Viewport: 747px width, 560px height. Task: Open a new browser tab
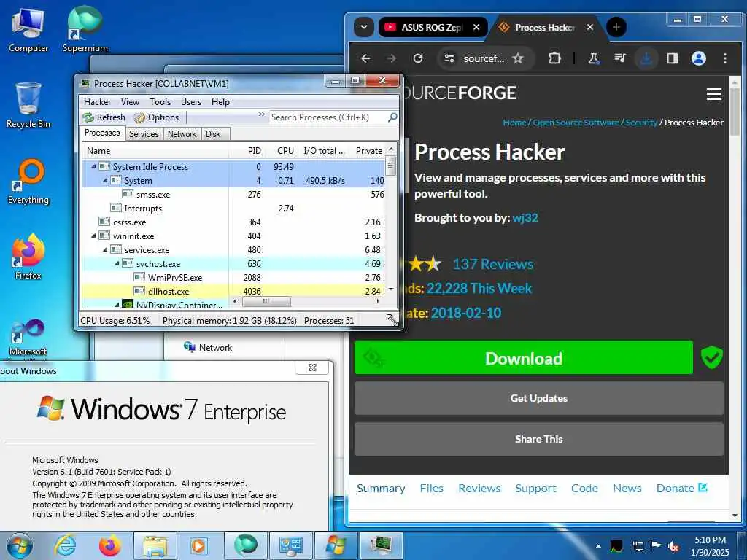click(x=616, y=27)
